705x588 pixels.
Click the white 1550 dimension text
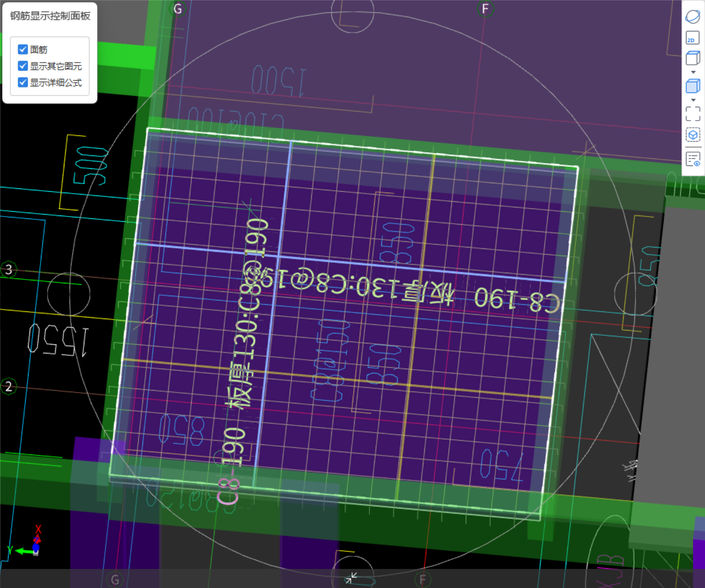tap(58, 340)
